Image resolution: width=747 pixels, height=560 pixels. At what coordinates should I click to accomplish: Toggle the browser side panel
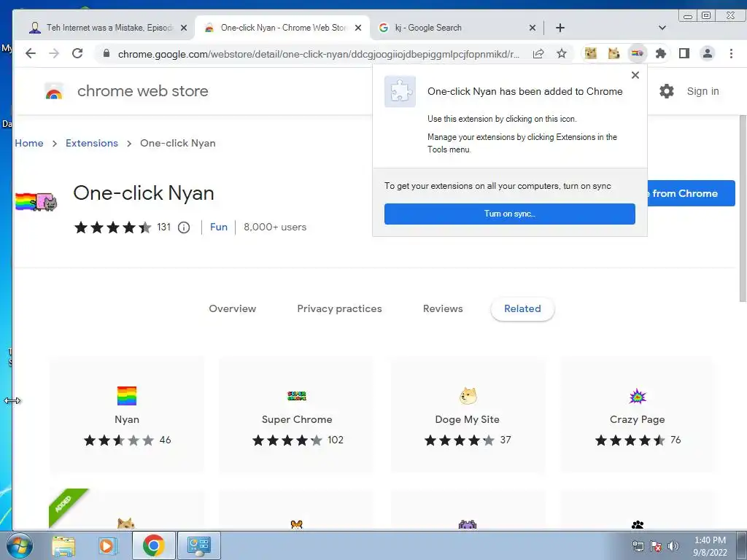coord(684,53)
